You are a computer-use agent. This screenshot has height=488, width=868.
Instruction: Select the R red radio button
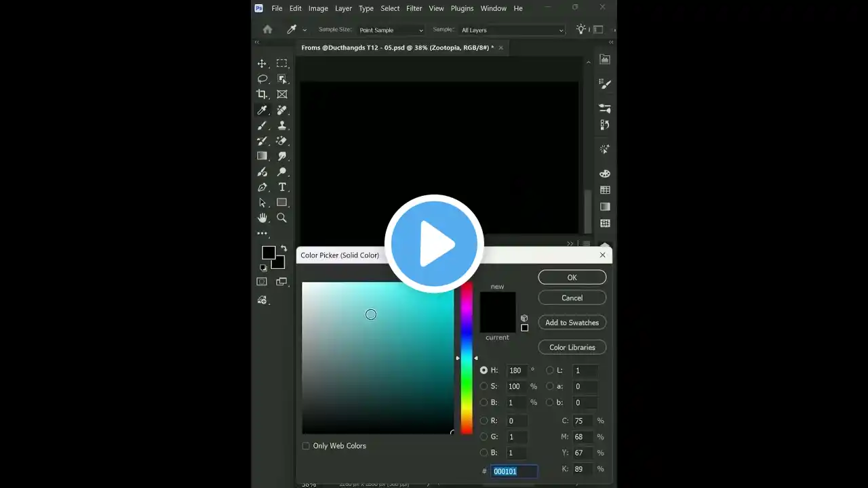click(484, 421)
